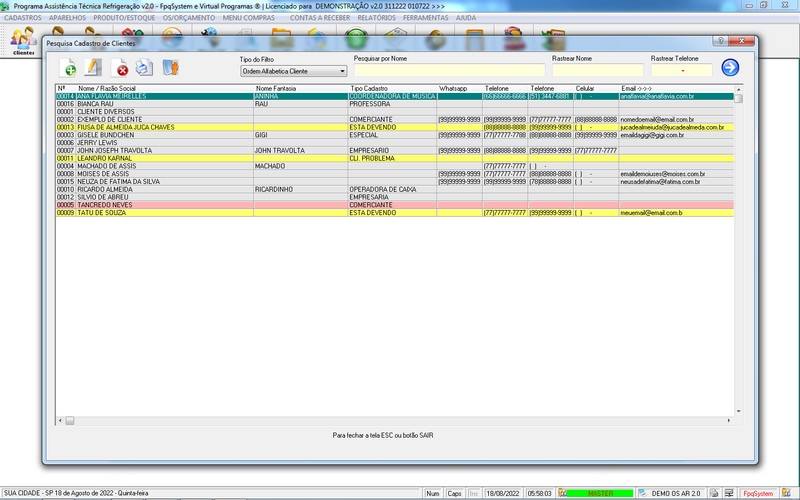Select row JERRY LEWIS
The image size is (800, 500).
394,142
